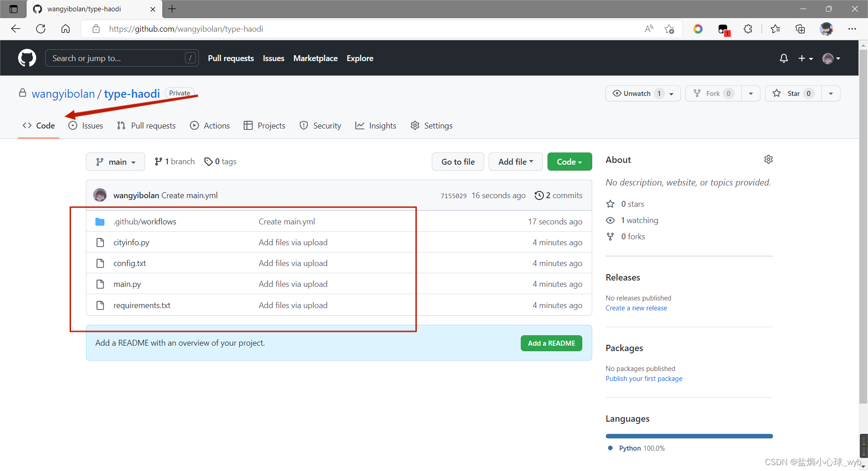
Task: Open Publish your first package link
Action: tap(644, 379)
